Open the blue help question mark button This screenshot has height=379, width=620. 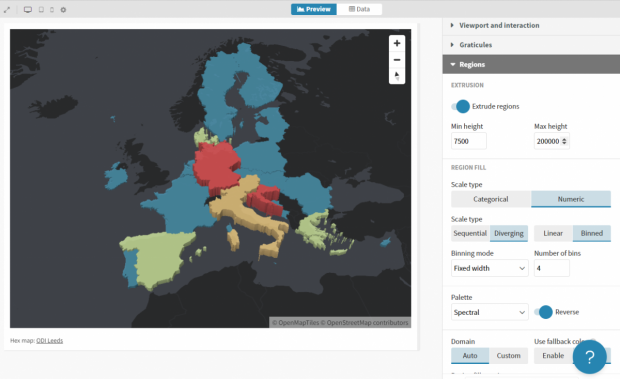pyautogui.click(x=589, y=357)
